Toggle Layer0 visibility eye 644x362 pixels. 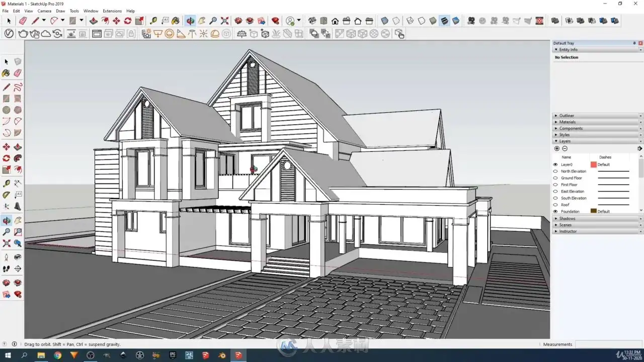[555, 164]
